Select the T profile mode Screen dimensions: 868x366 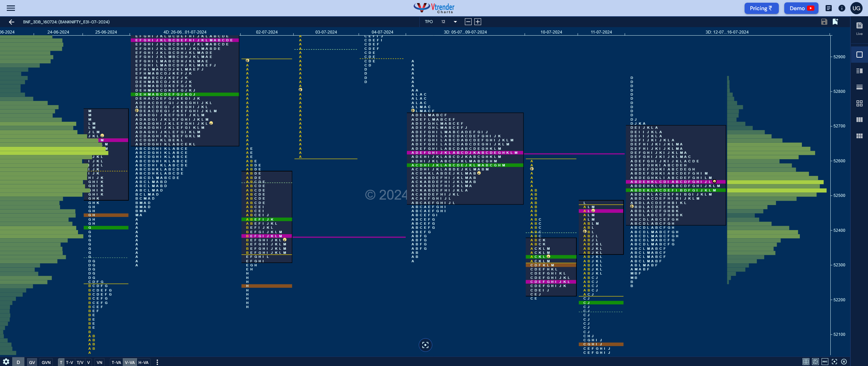(x=61, y=362)
